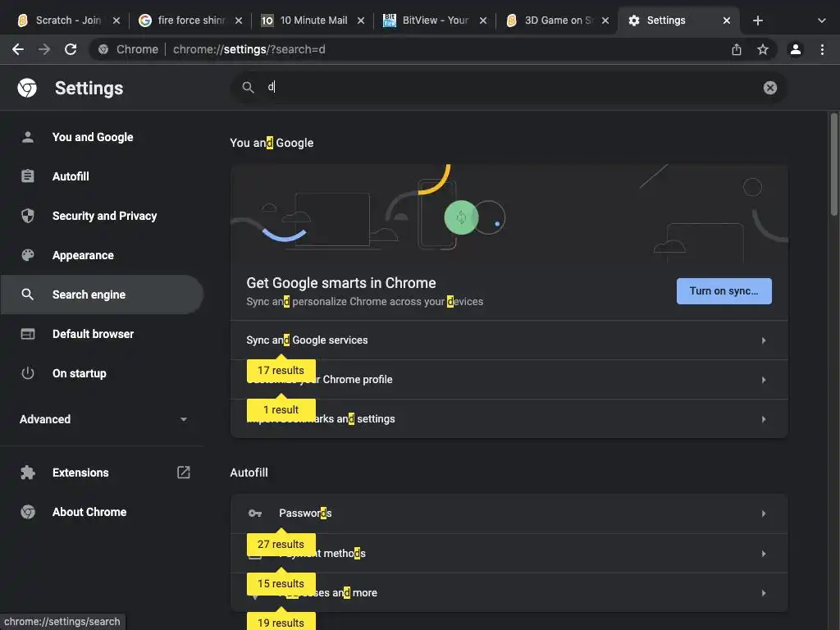Close the BitView tab
Viewport: 840px width, 630px height.
pos(482,21)
